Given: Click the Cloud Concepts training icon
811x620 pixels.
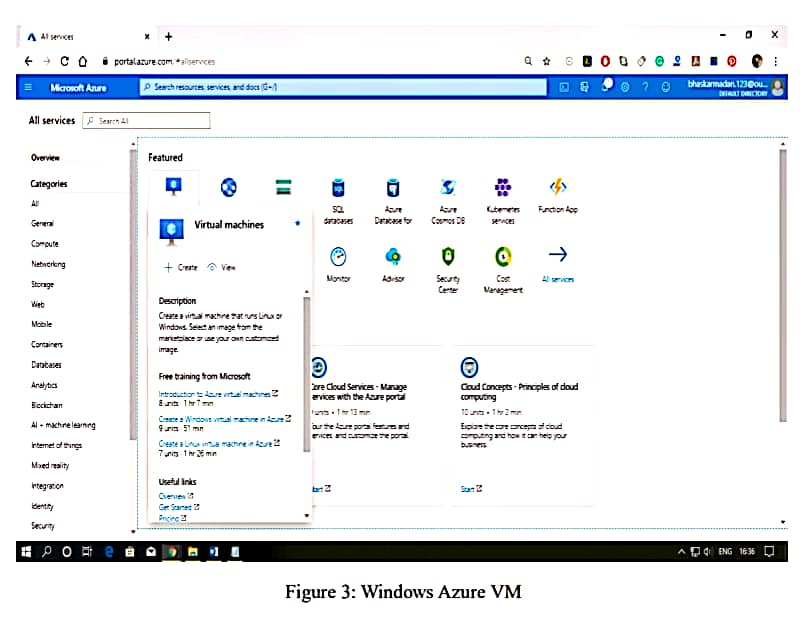Looking at the screenshot, I should (x=469, y=367).
